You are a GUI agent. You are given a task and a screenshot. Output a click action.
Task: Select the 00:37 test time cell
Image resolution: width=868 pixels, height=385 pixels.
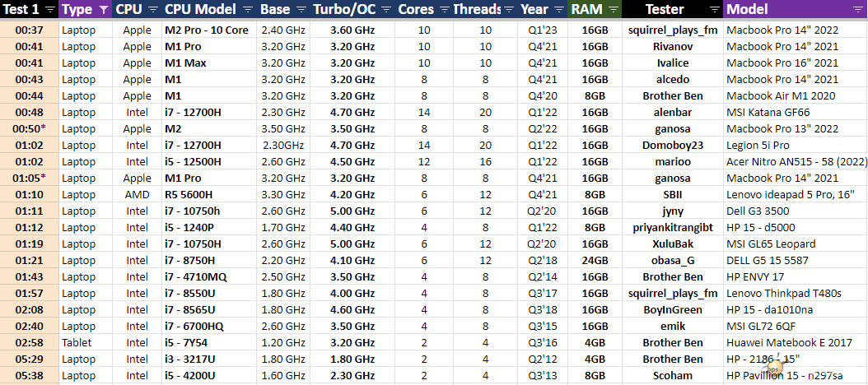pos(30,30)
